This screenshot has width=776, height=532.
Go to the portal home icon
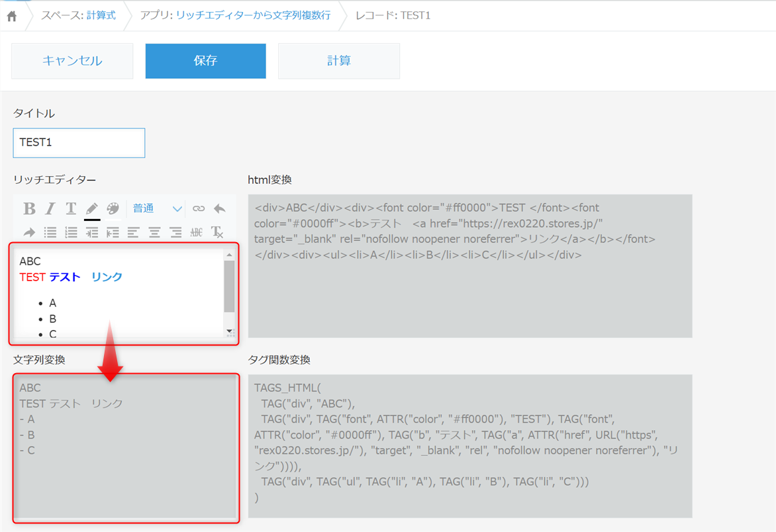point(12,17)
